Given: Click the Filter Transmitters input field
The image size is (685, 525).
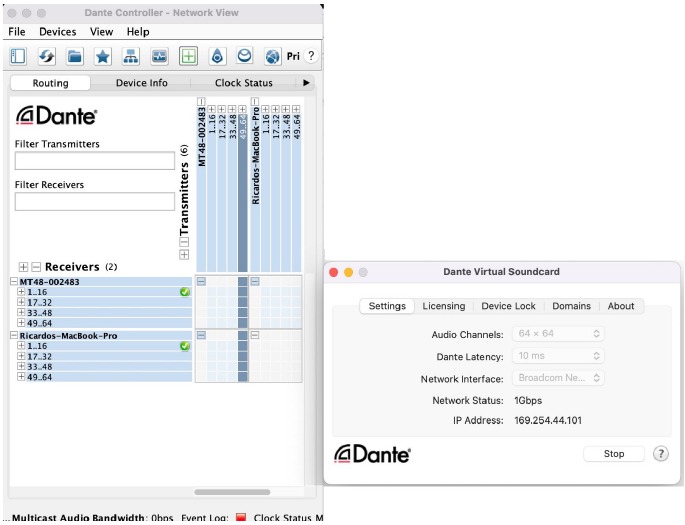Looking at the screenshot, I should (95, 161).
